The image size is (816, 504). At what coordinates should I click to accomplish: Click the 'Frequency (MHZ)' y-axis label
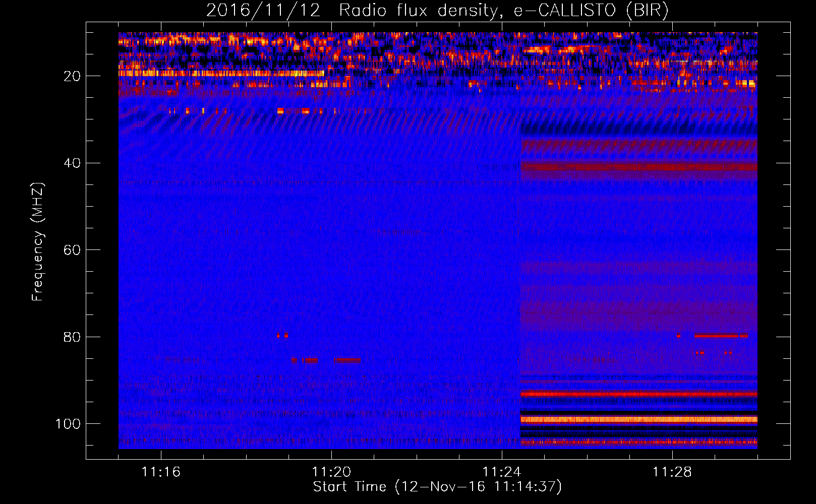pyautogui.click(x=38, y=241)
